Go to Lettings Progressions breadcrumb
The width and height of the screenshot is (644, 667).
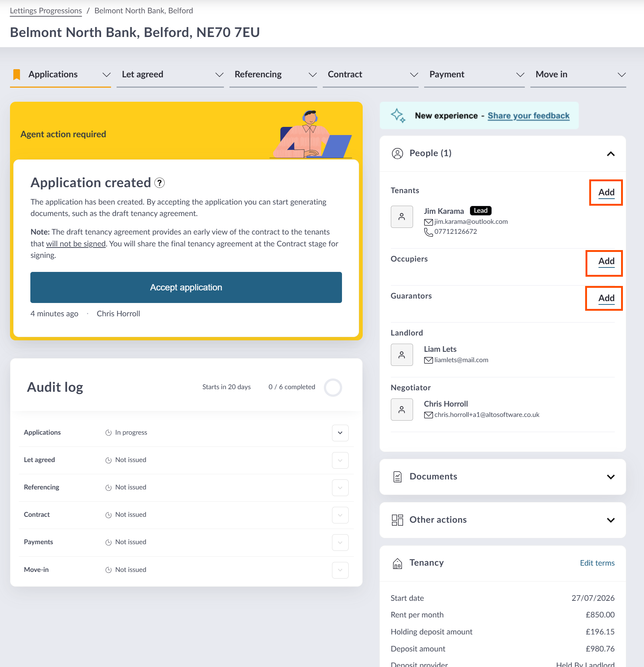click(x=46, y=11)
